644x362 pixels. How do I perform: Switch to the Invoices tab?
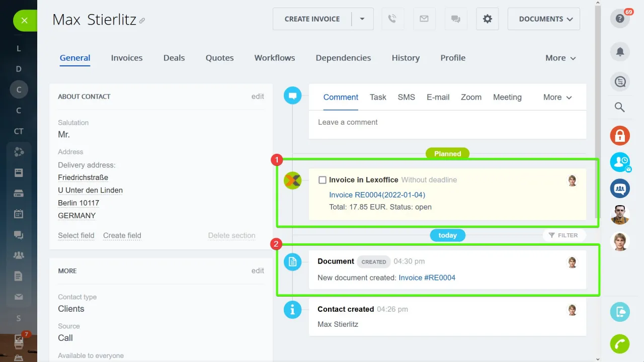click(x=126, y=58)
